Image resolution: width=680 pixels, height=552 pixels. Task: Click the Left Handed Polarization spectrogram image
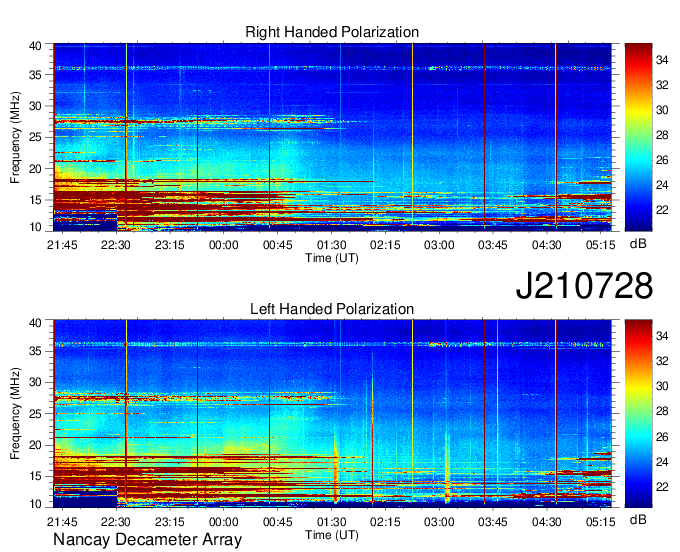(333, 414)
